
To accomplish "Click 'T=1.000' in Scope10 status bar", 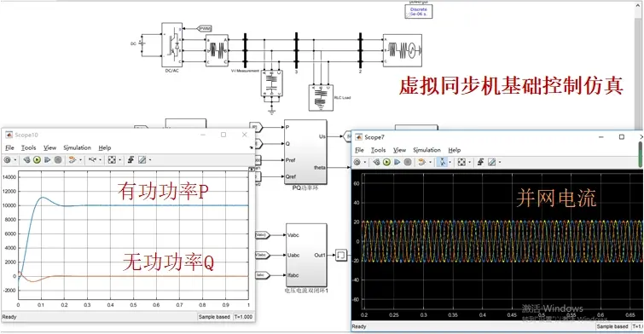I will point(243,317).
